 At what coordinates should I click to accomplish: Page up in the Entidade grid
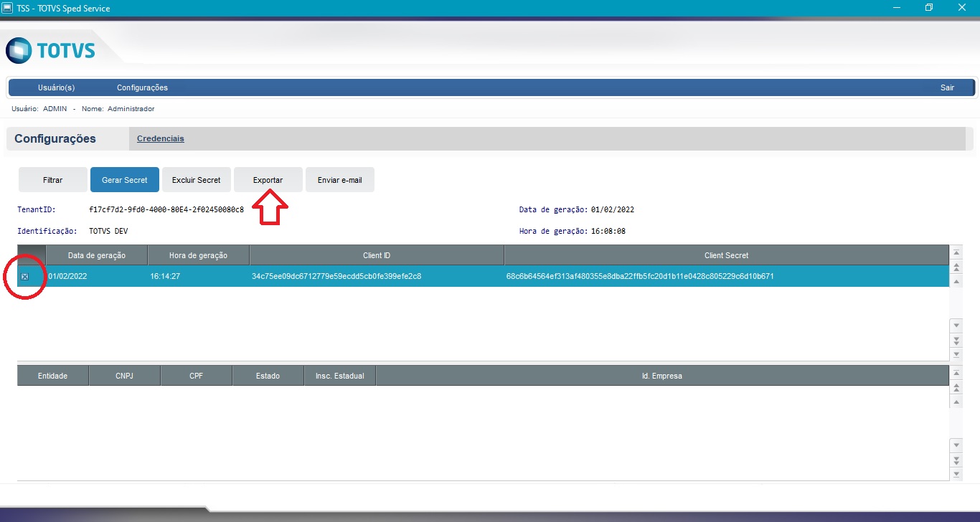pyautogui.click(x=956, y=388)
